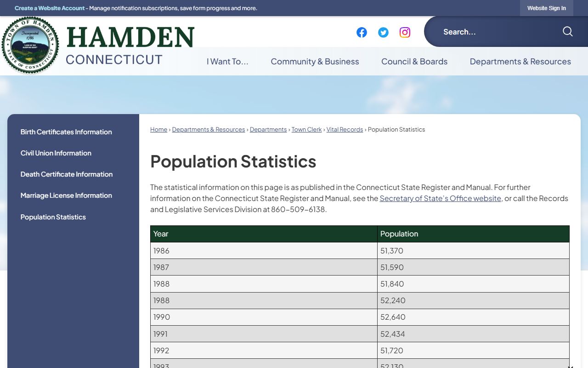Open the Departments & Resources menu

(x=520, y=61)
